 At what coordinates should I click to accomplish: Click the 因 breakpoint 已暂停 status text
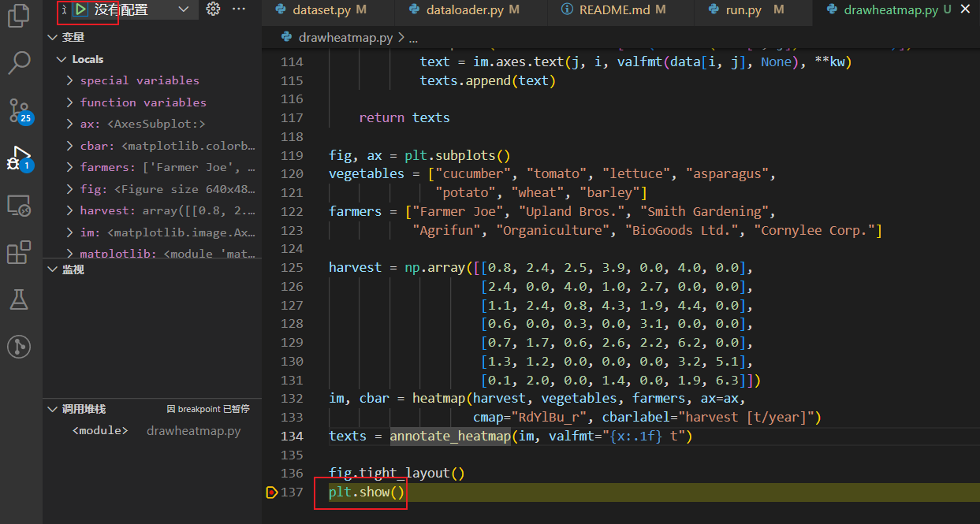(208, 409)
